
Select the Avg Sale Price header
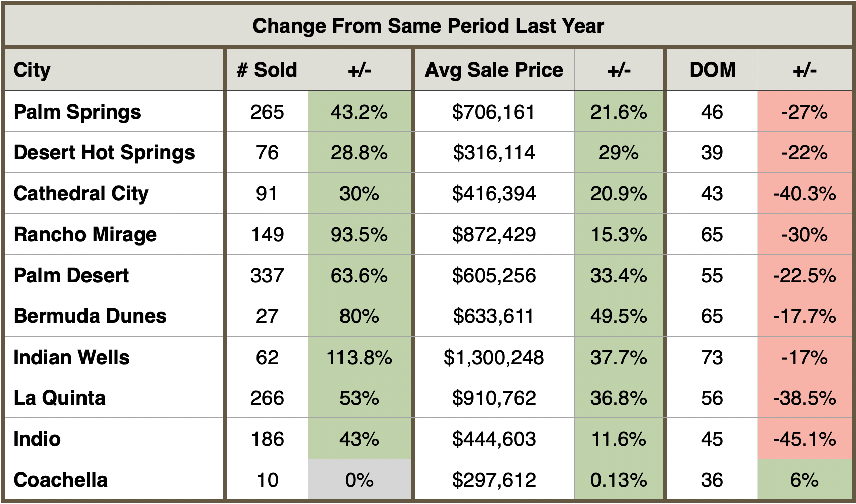tap(494, 70)
